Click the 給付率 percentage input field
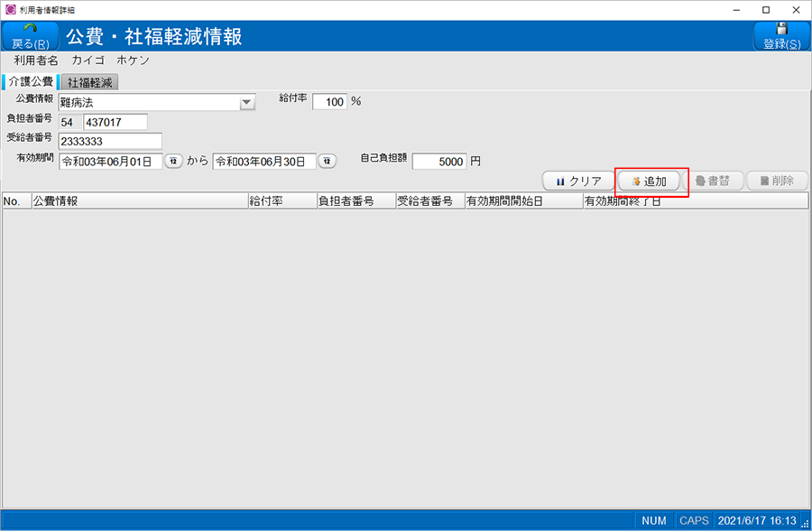 coord(329,102)
